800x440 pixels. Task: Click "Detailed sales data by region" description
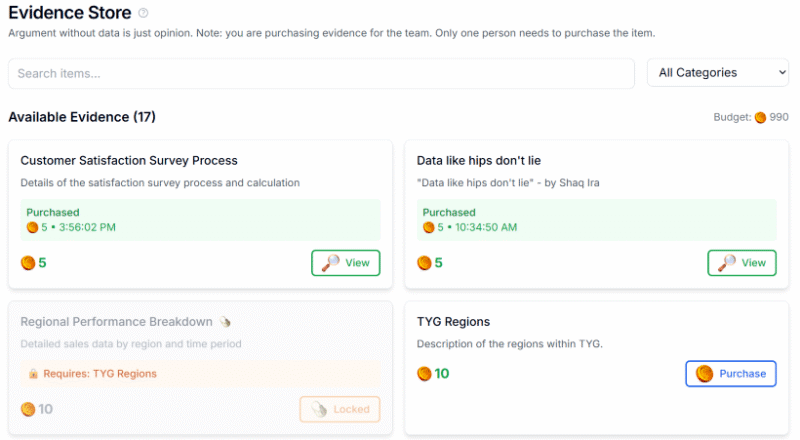tap(131, 344)
